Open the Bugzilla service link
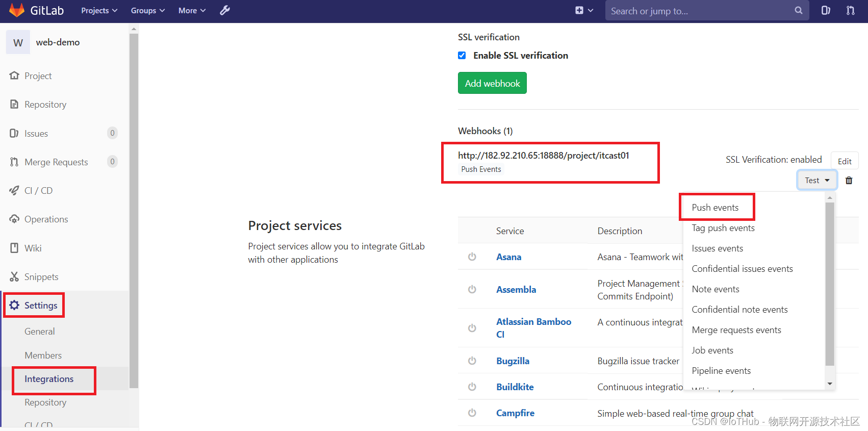Viewport: 868px width, 431px height. (513, 361)
